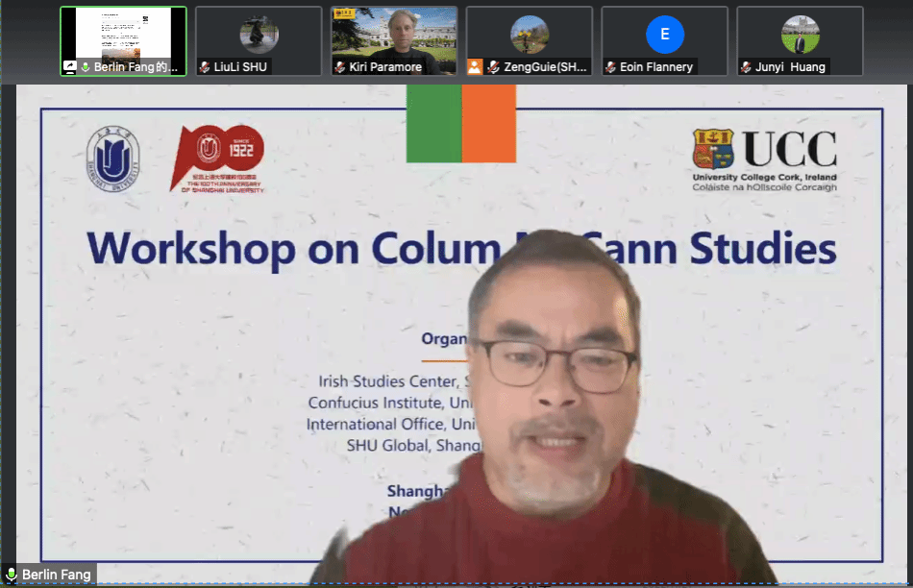Image resolution: width=913 pixels, height=588 pixels.
Task: Click the Berlin Fang name label at bottom left
Action: click(x=56, y=575)
